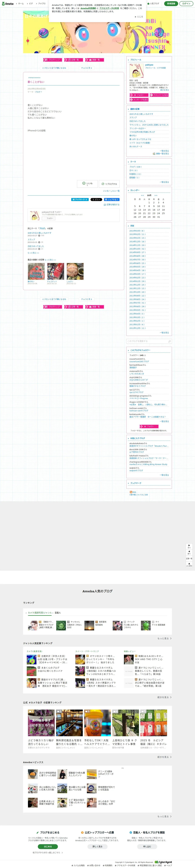
Task: Open the 春の匂い birthday thumbnail
Action: click(x=36, y=271)
